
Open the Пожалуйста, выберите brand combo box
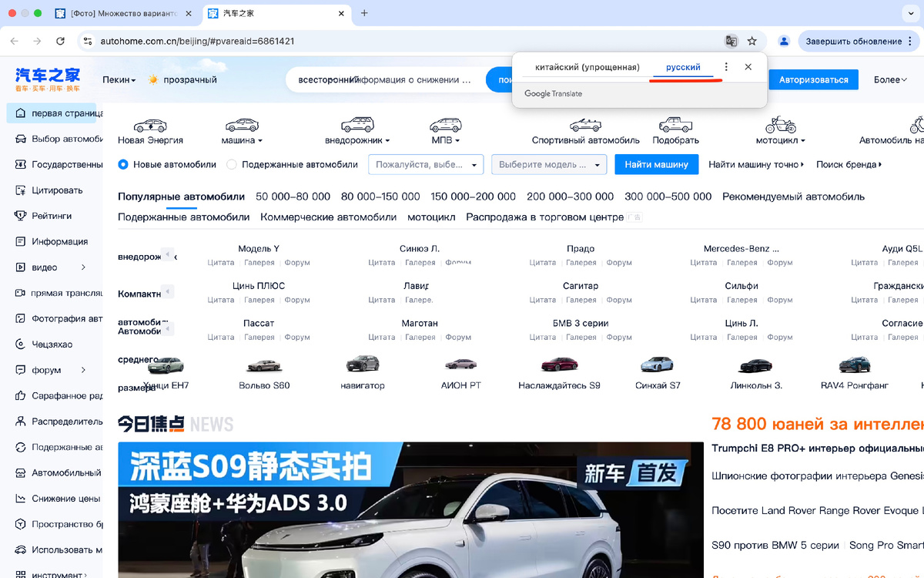coord(426,164)
